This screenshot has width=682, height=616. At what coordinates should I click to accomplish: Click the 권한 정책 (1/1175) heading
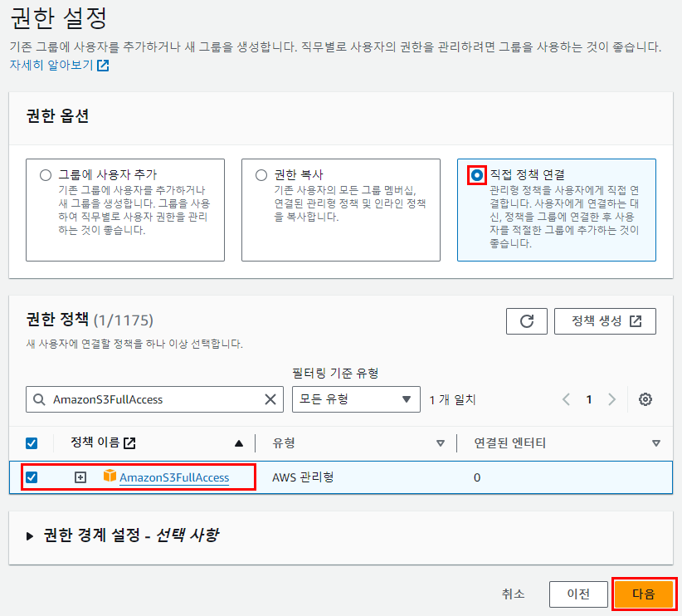click(90, 320)
